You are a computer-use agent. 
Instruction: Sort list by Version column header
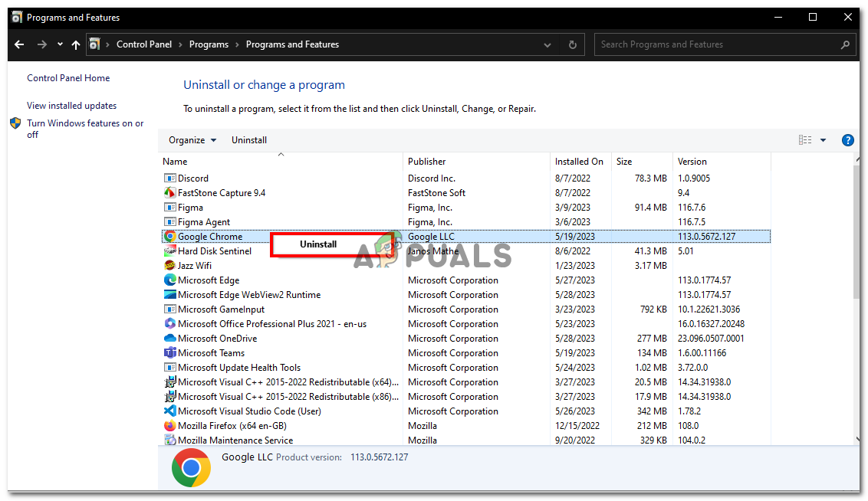pos(722,162)
